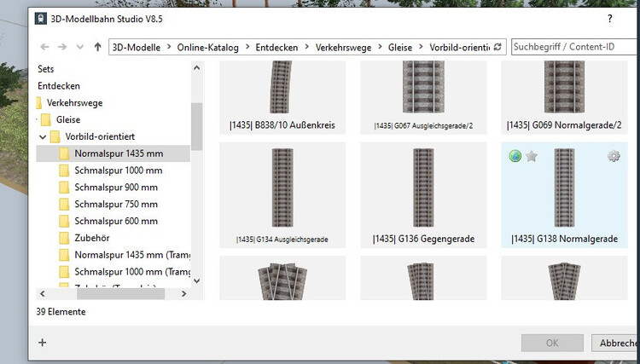Image resolution: width=640 pixels, height=364 pixels.
Task: Select Sets in the tree
Action: pyautogui.click(x=46, y=69)
